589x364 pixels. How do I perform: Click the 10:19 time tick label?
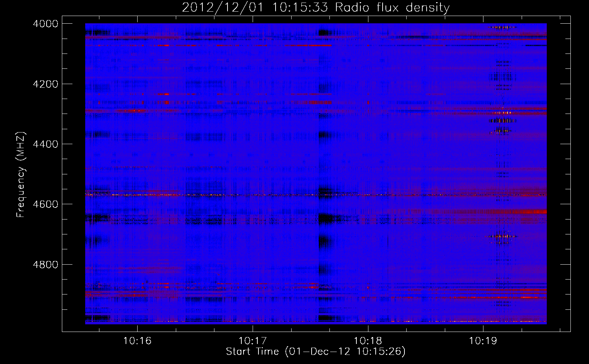click(x=483, y=341)
